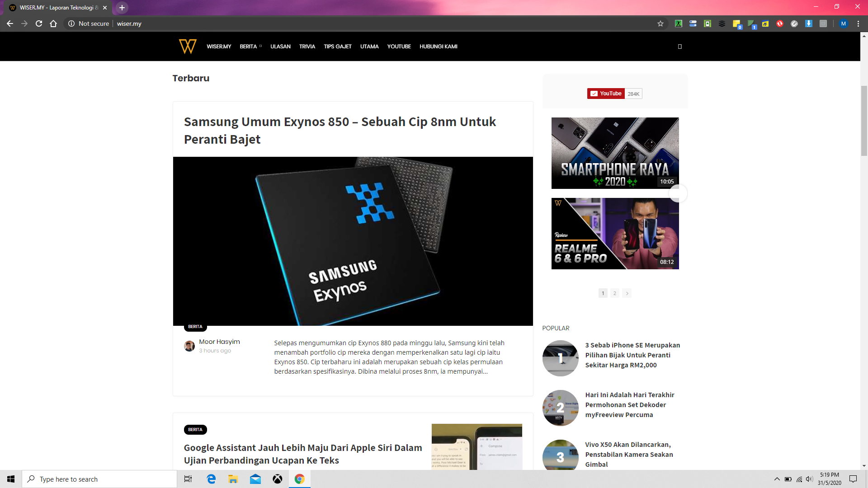Open the yellow sticky note extension
Screen dimensions: 868x488
coord(736,23)
